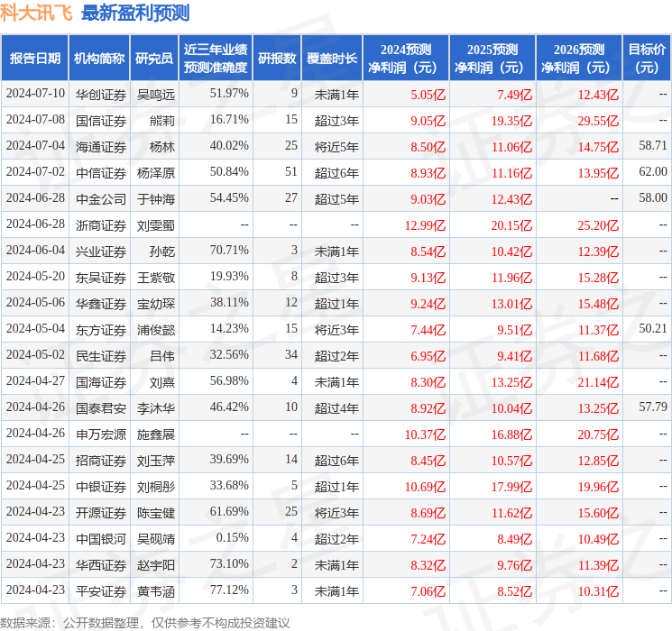Select the 海通证券 institution cell

pyautogui.click(x=101, y=147)
